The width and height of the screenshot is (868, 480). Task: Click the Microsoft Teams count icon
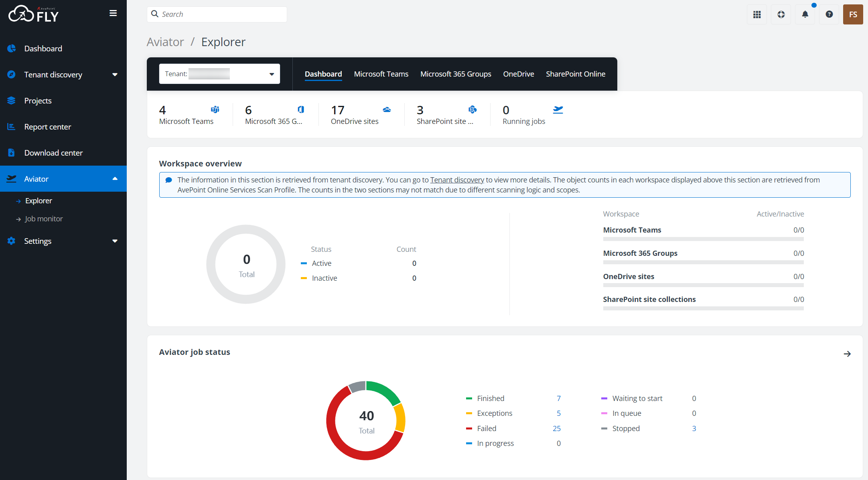click(215, 109)
